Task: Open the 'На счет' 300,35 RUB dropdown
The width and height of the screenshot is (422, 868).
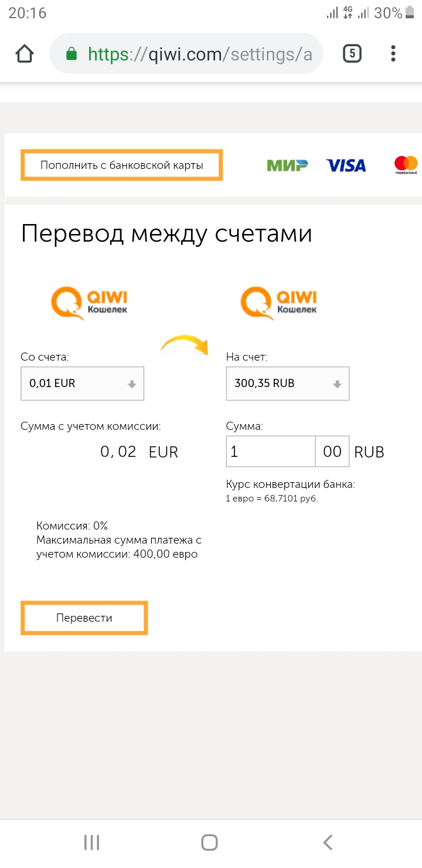Action: pos(287,384)
